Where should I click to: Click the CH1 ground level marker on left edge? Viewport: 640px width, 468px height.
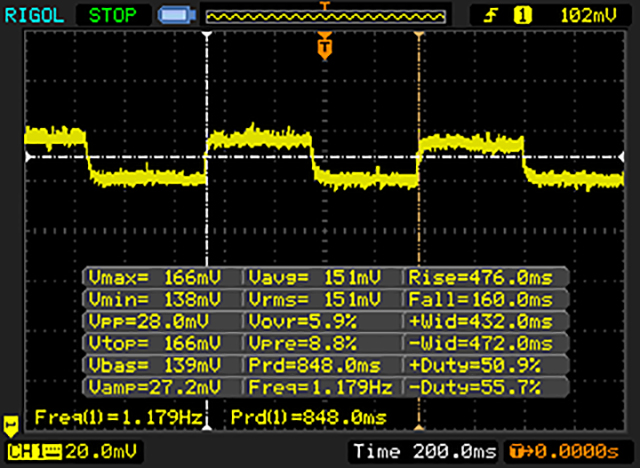click(12, 424)
